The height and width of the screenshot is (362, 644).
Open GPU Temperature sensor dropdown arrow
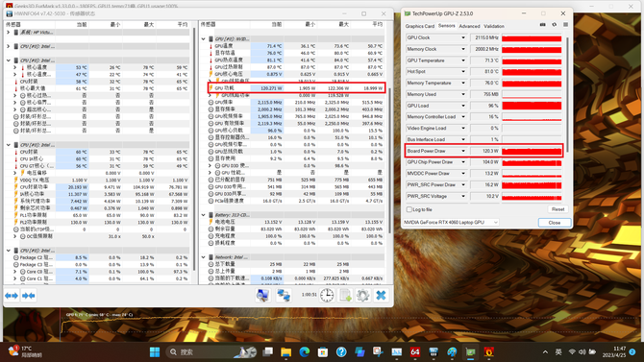463,60
